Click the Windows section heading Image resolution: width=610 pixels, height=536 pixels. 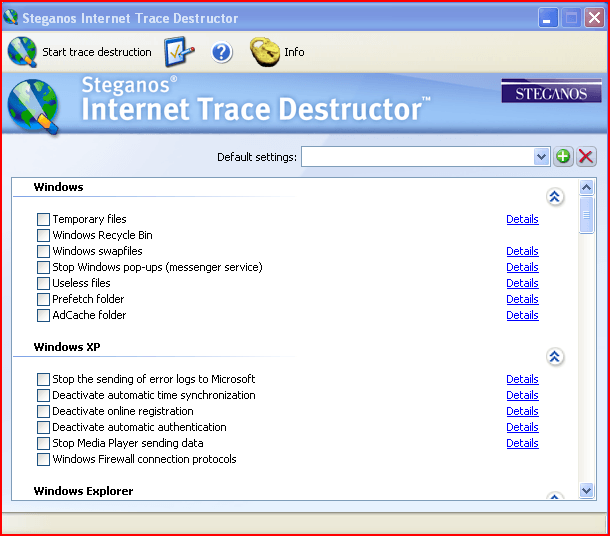tap(58, 187)
